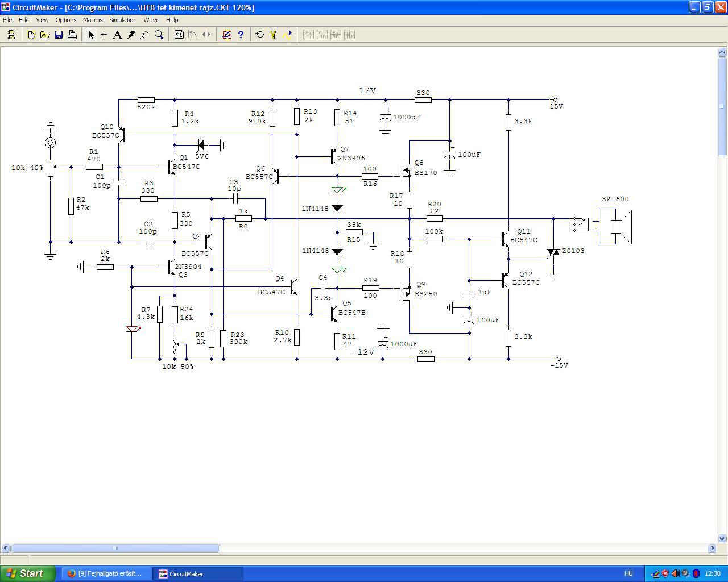Select the Wire tool (plus cursor)
The width and height of the screenshot is (728, 582).
pyautogui.click(x=104, y=35)
